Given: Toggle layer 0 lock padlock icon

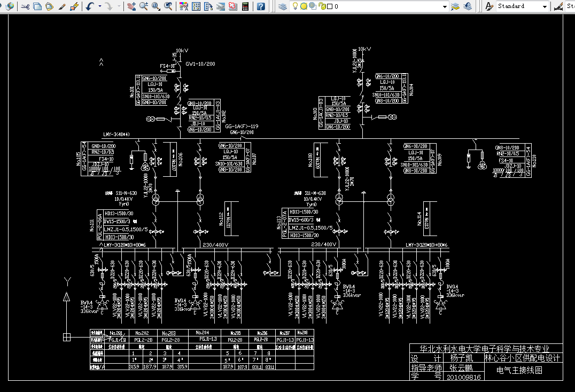Looking at the screenshot, I should click(x=322, y=6).
